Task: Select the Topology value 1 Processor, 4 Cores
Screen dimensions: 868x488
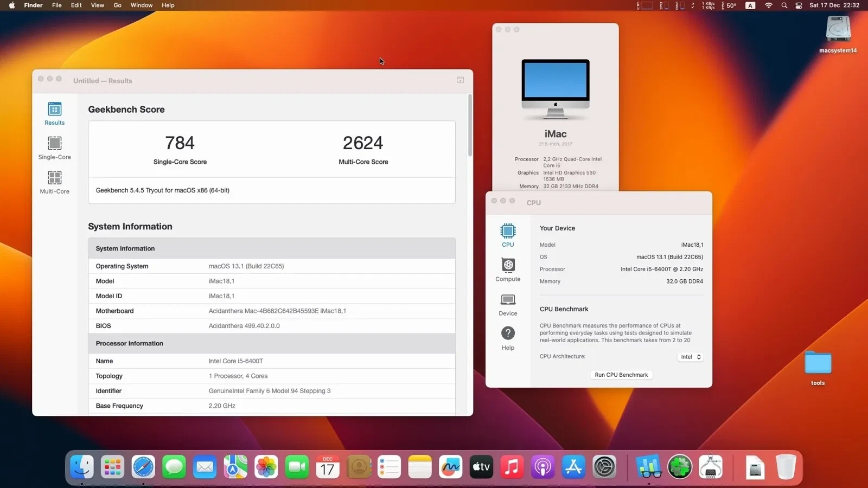Action: pos(238,376)
